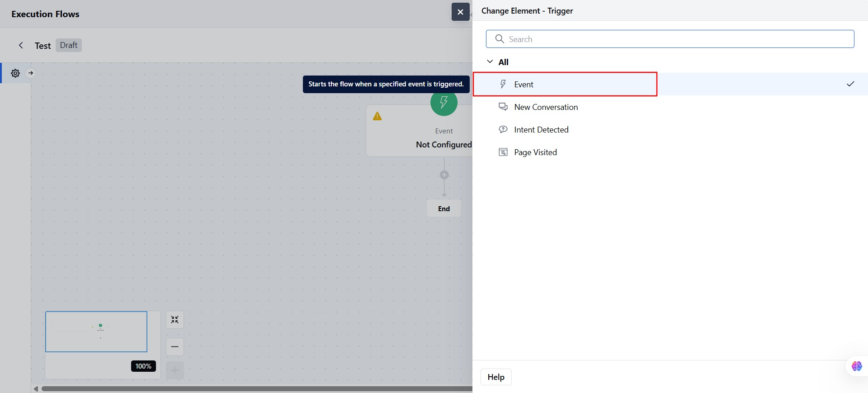Click the minimap thumbnail
The image size is (868, 393).
point(96,331)
